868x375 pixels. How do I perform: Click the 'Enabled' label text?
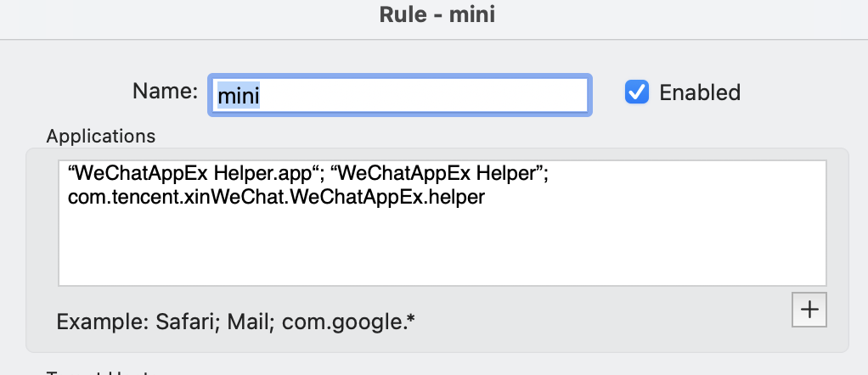[700, 92]
